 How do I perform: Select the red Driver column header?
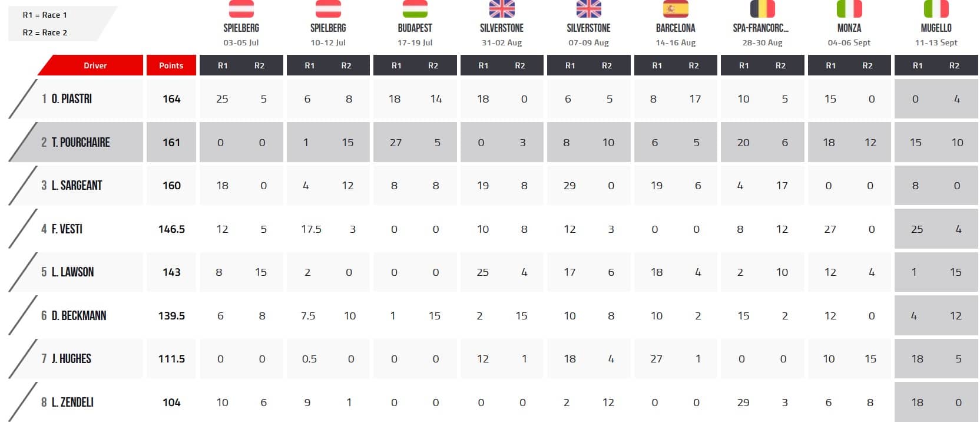(91, 65)
